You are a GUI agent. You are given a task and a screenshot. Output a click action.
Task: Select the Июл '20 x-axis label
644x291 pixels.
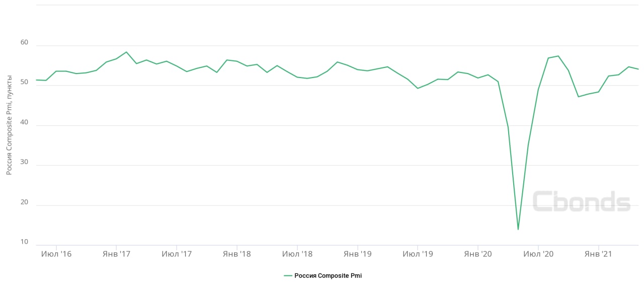(x=538, y=254)
